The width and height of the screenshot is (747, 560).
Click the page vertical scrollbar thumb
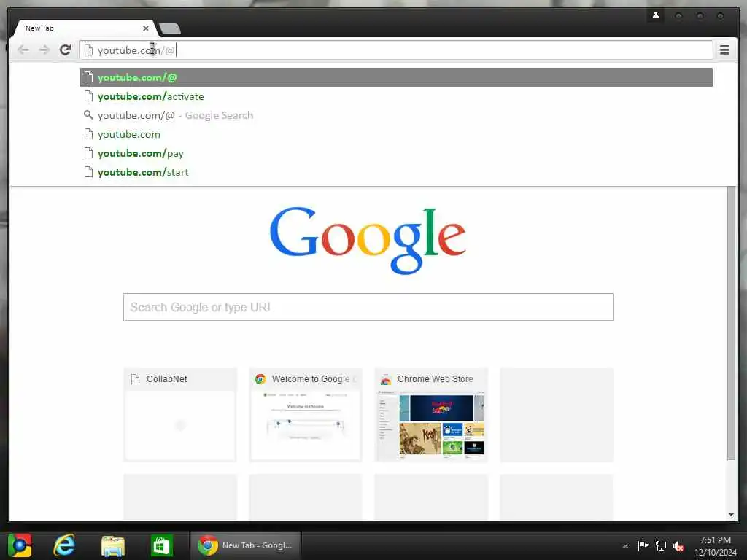[731, 324]
